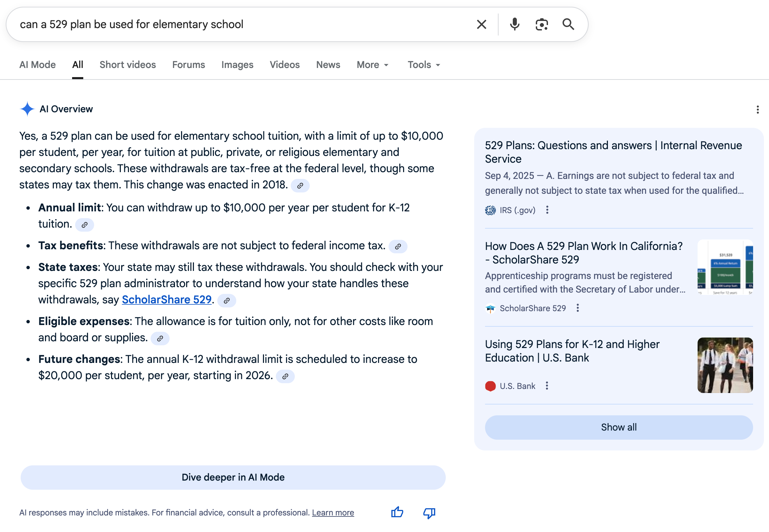Click the U.S. Bank students thumbnail
The image size is (769, 532).
click(x=725, y=365)
